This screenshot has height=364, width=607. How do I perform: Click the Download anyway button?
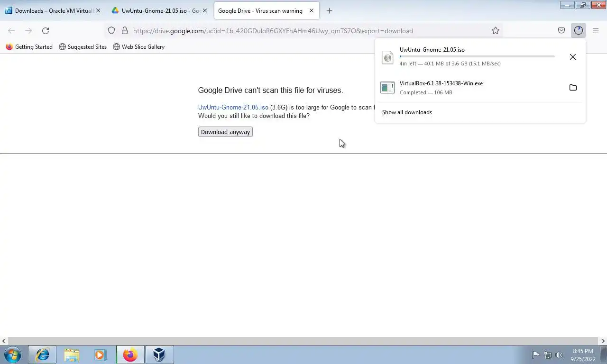(225, 132)
